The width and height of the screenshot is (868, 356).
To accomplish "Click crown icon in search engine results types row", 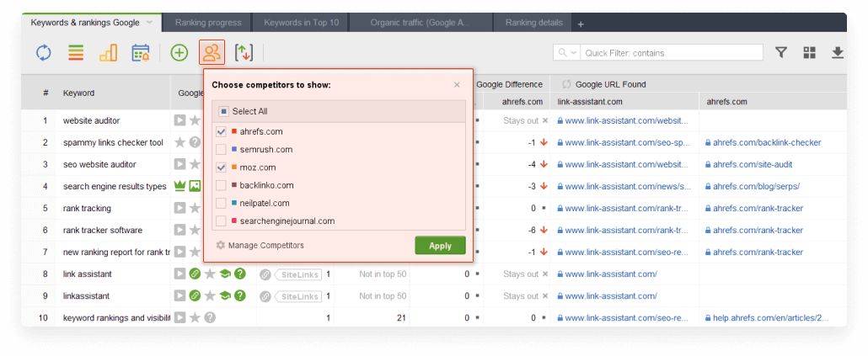I will coord(179,186).
